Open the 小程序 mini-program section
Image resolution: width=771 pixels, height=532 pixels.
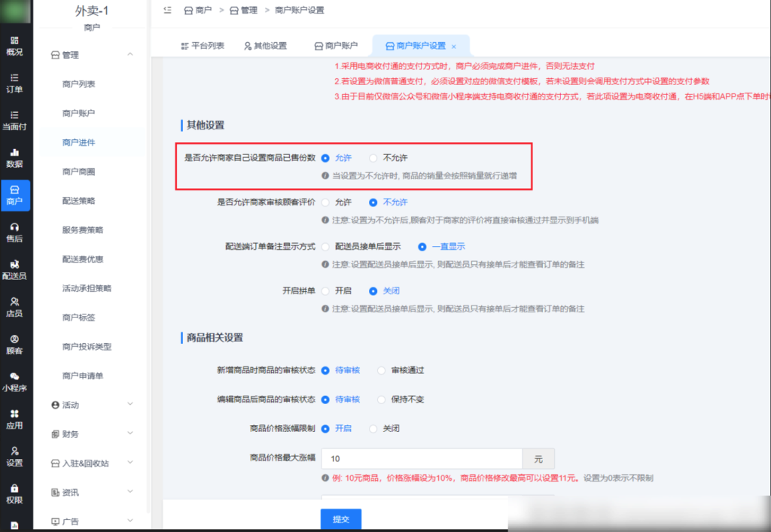pos(16,382)
